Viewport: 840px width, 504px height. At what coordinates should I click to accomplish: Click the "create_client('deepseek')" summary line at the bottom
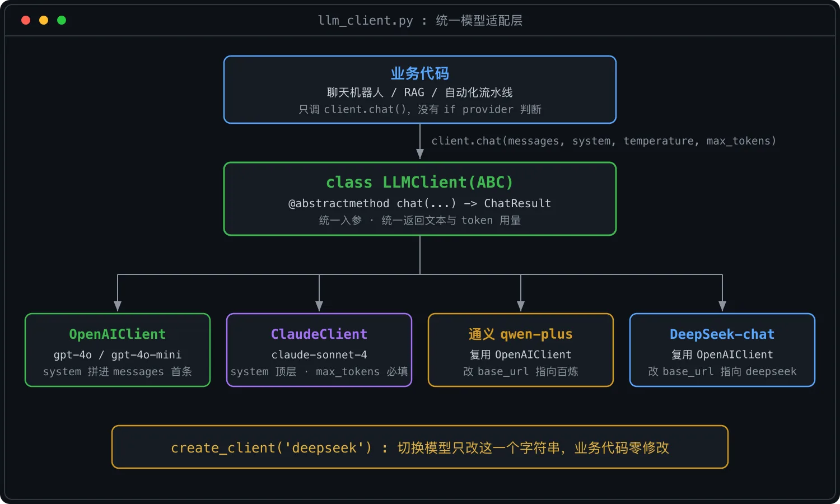pos(420,447)
